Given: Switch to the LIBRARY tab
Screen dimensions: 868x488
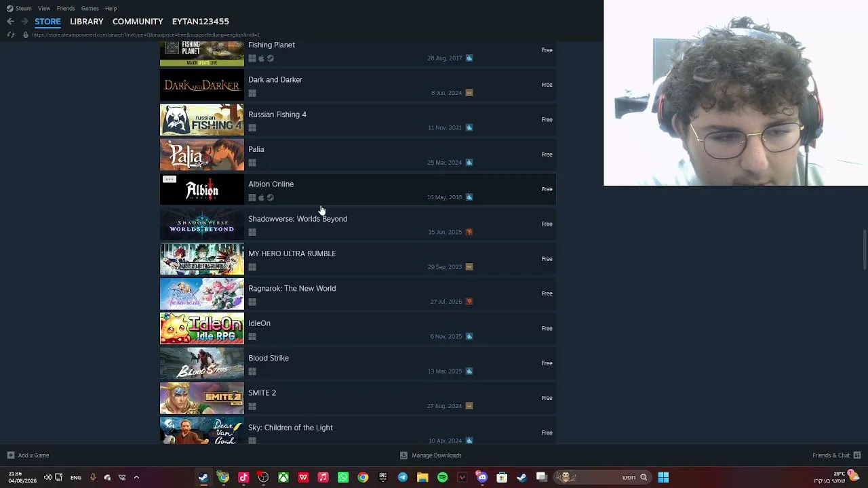Looking at the screenshot, I should point(87,22).
